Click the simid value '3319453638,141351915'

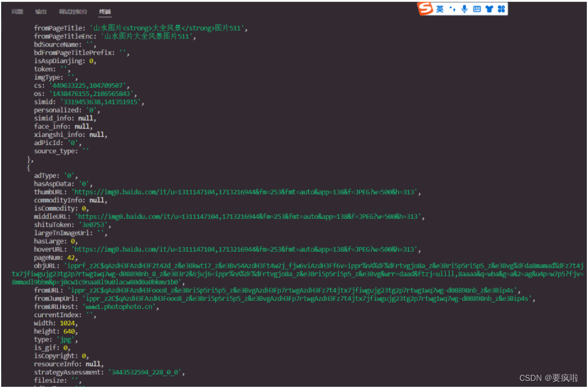(x=100, y=102)
